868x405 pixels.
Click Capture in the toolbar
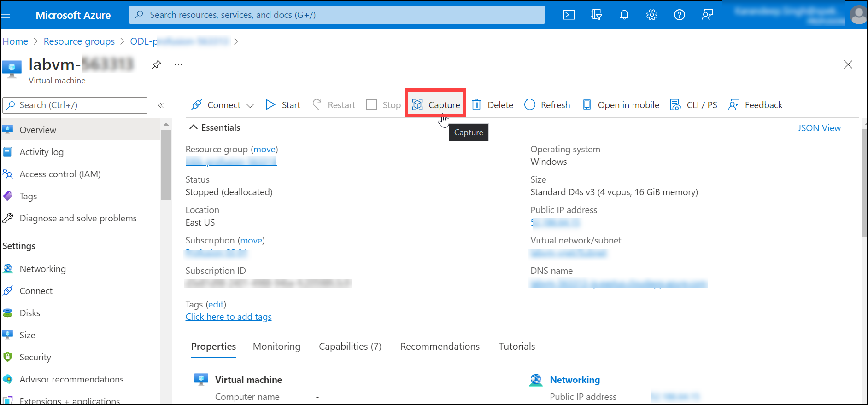[x=436, y=105]
